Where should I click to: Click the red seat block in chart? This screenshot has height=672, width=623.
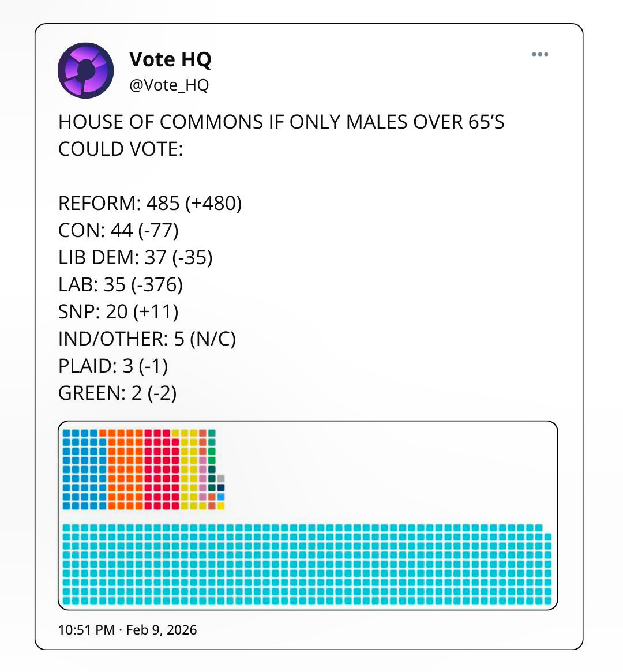(162, 470)
